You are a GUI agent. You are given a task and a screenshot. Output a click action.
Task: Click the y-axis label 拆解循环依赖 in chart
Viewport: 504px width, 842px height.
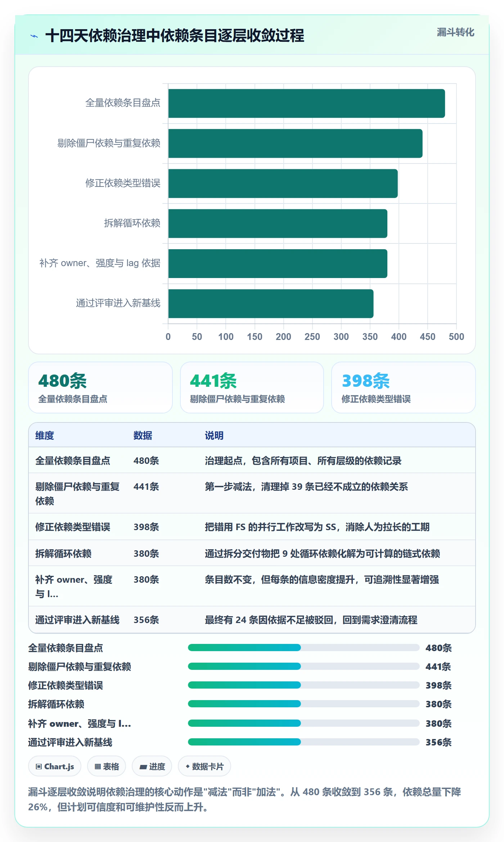[132, 223]
